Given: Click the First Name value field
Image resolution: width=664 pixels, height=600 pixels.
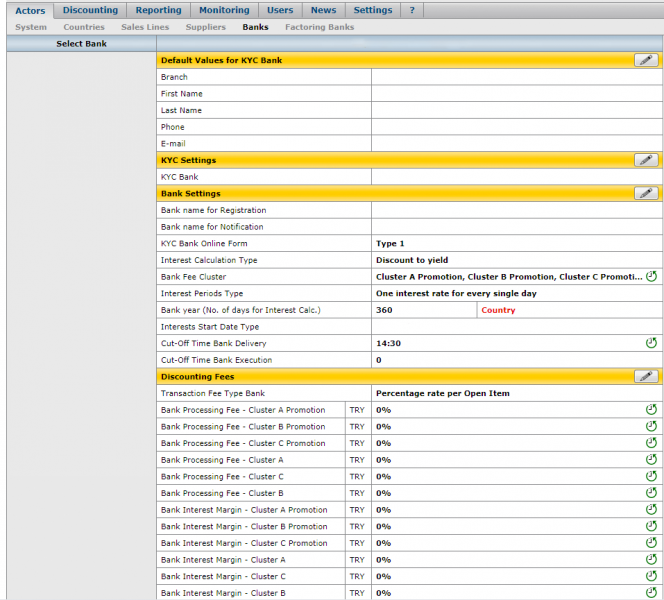Looking at the screenshot, I should click(x=517, y=94).
